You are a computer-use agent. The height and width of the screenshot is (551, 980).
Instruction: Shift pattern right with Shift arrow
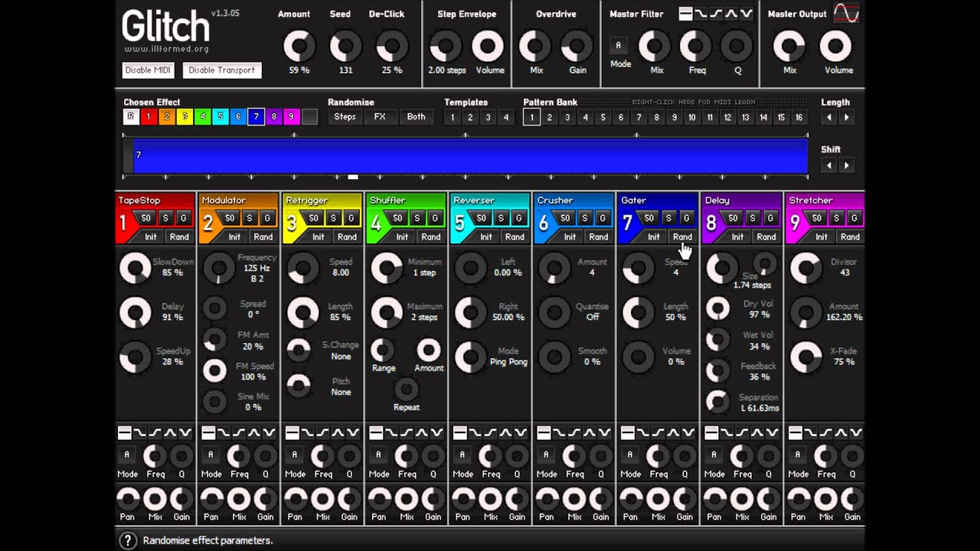[x=846, y=165]
